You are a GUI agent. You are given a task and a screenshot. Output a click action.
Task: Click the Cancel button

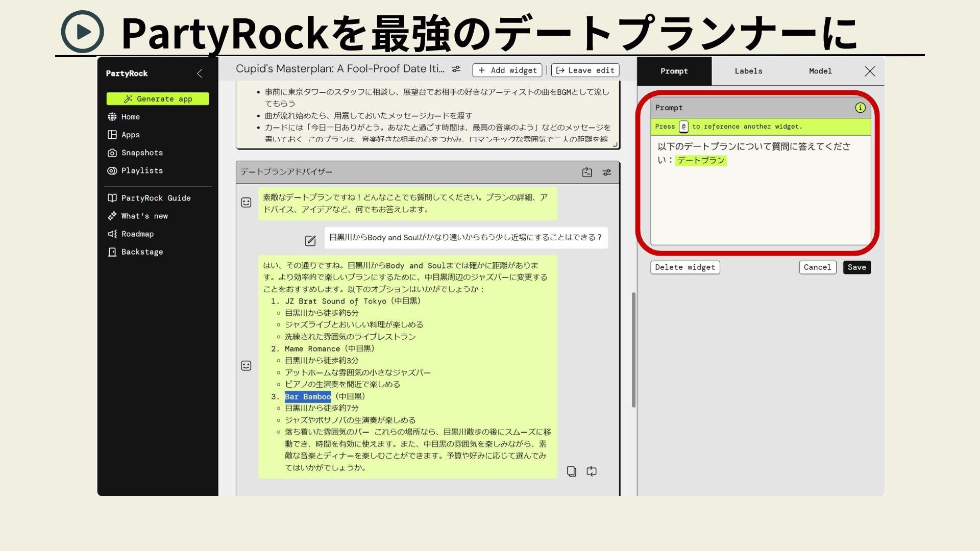click(x=817, y=267)
